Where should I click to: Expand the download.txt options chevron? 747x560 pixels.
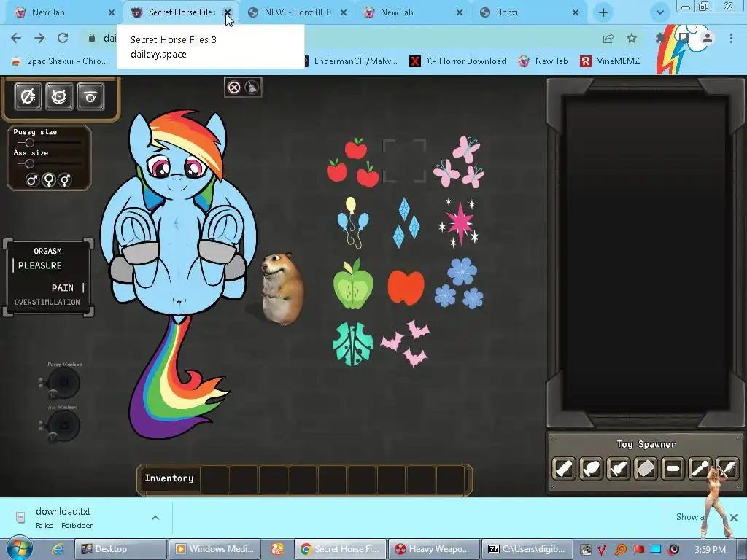[x=155, y=518]
